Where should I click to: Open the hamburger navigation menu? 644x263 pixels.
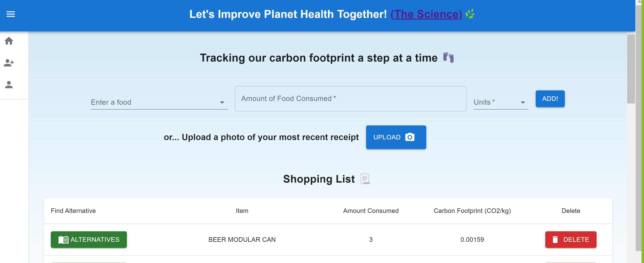click(10, 14)
